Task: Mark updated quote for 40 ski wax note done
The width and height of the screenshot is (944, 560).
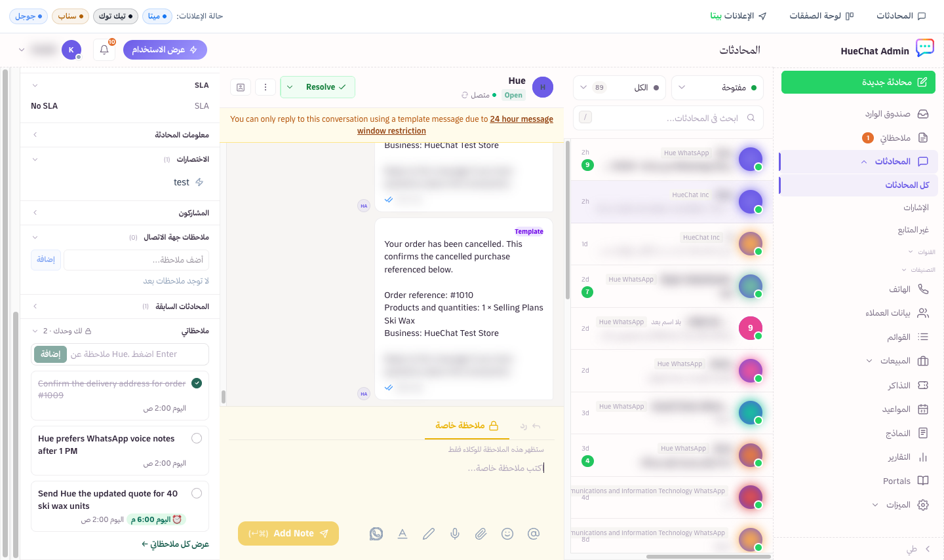Action: 197,493
